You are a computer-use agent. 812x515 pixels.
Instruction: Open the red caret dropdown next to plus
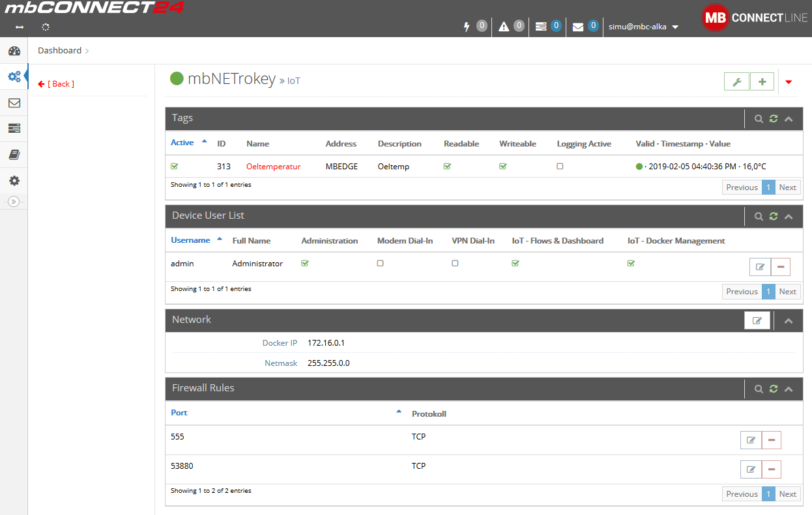(x=789, y=82)
